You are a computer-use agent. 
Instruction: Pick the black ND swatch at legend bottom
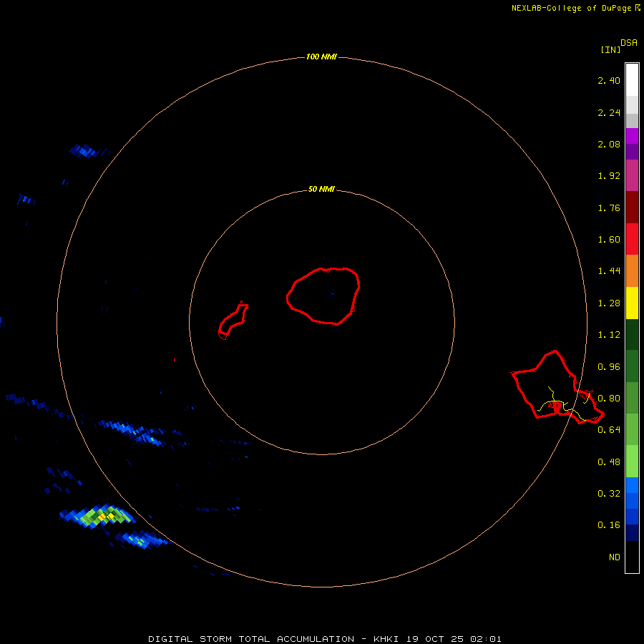coord(632,557)
